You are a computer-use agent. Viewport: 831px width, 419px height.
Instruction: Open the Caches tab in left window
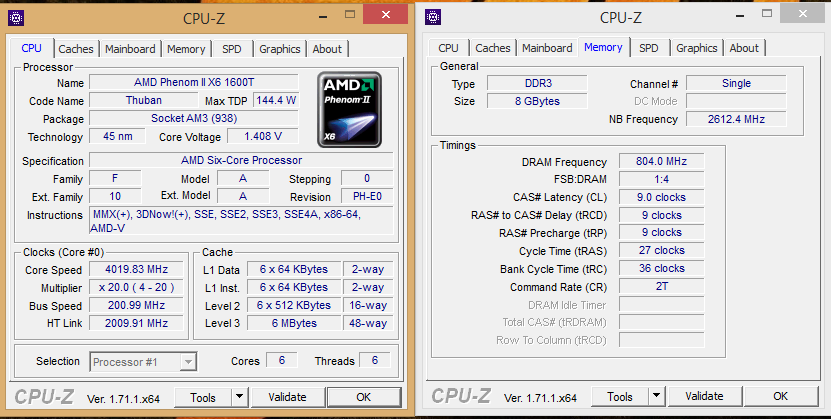point(76,49)
